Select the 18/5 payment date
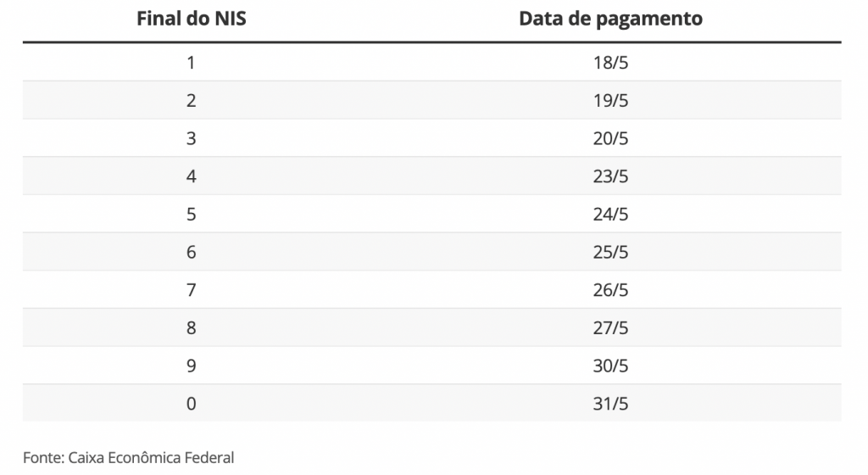This screenshot has width=868, height=475. (x=610, y=62)
